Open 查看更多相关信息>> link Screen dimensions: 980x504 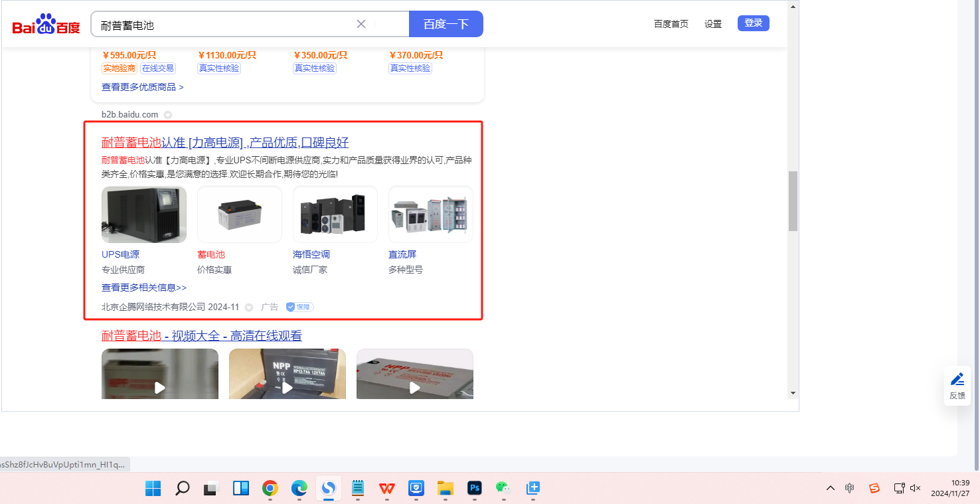point(144,288)
